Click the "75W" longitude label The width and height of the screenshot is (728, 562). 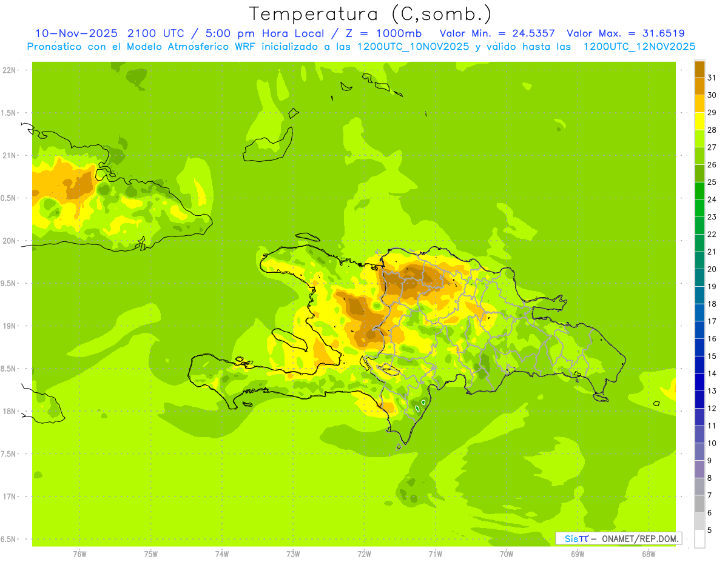pyautogui.click(x=150, y=554)
